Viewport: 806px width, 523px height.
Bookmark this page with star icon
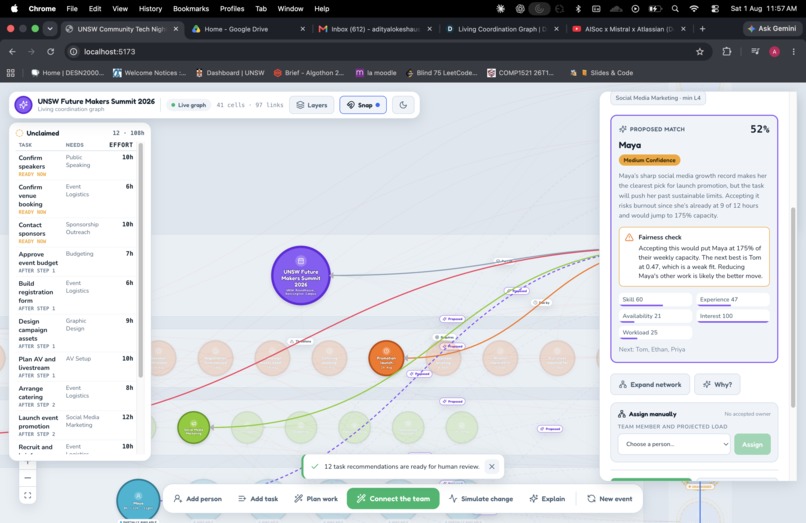pos(700,51)
